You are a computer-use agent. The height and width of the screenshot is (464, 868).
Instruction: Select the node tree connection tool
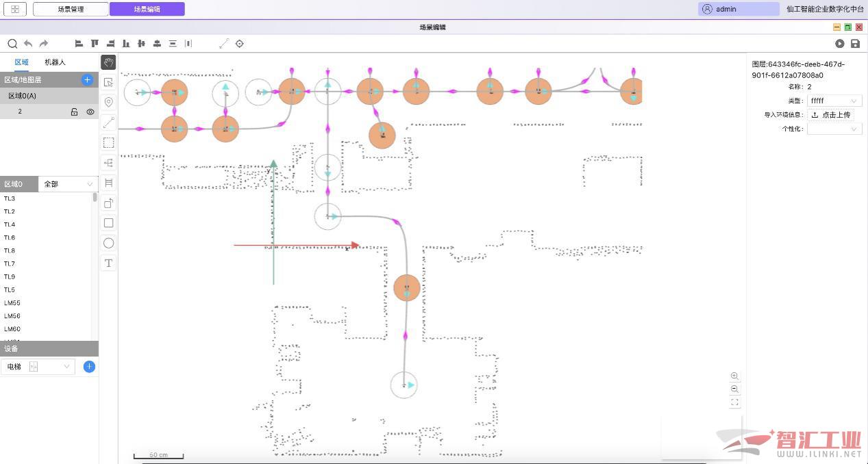[108, 163]
